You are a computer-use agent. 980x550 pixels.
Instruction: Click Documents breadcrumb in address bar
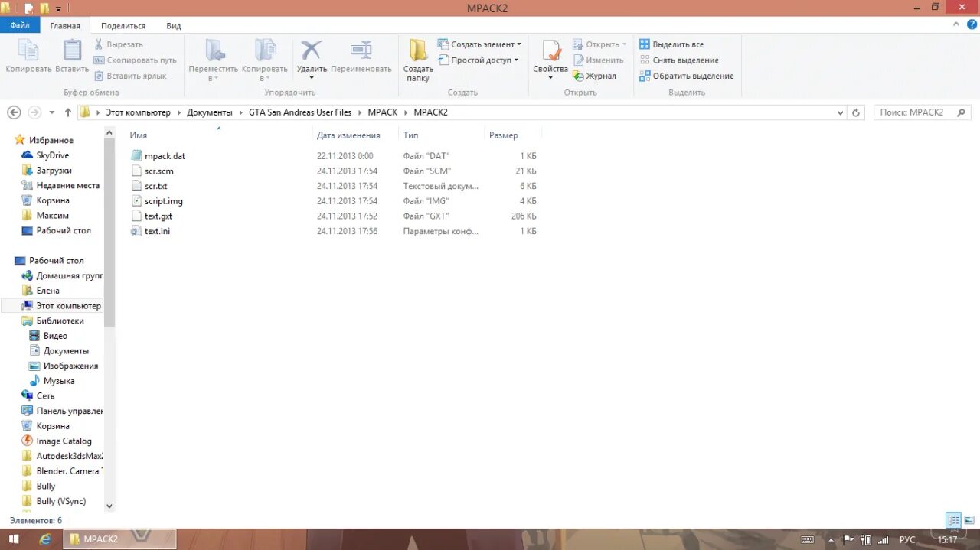click(209, 112)
